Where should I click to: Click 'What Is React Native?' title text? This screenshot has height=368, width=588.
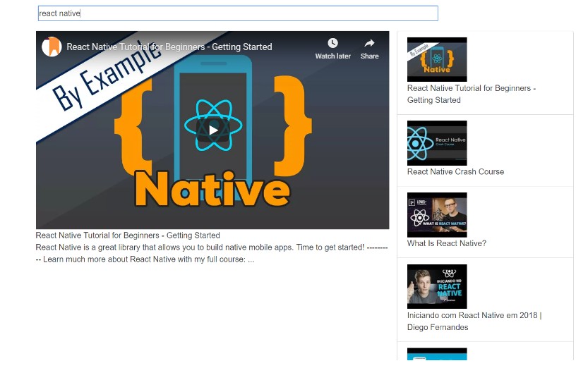(446, 243)
